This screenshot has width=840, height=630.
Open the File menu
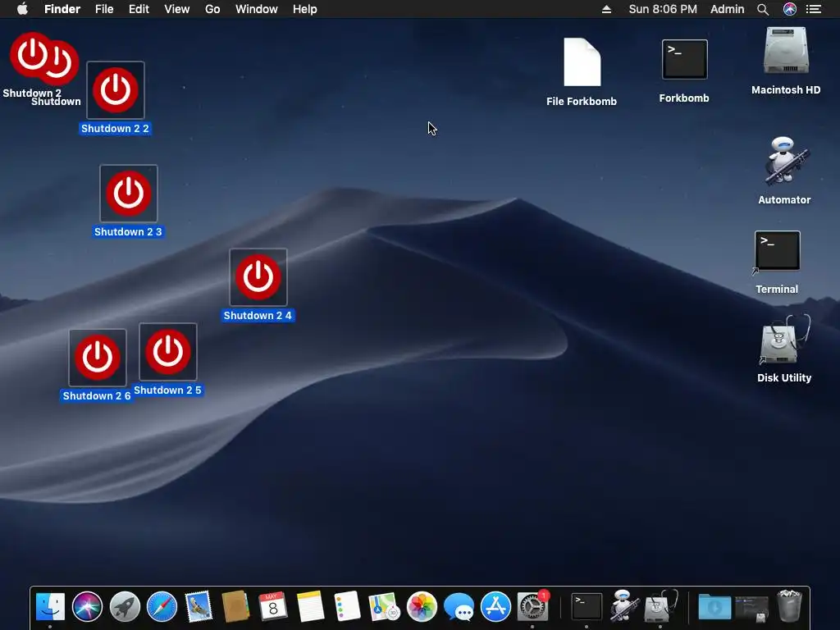[104, 9]
